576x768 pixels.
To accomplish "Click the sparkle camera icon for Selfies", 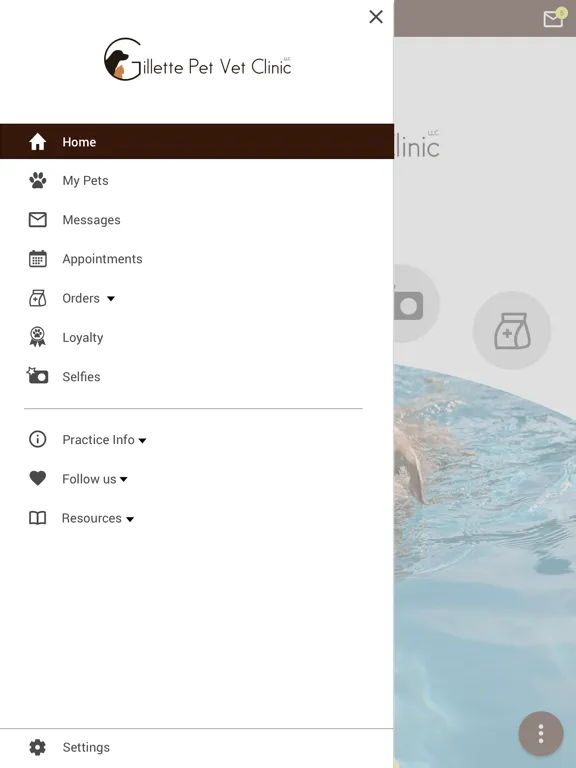I will pos(37,375).
